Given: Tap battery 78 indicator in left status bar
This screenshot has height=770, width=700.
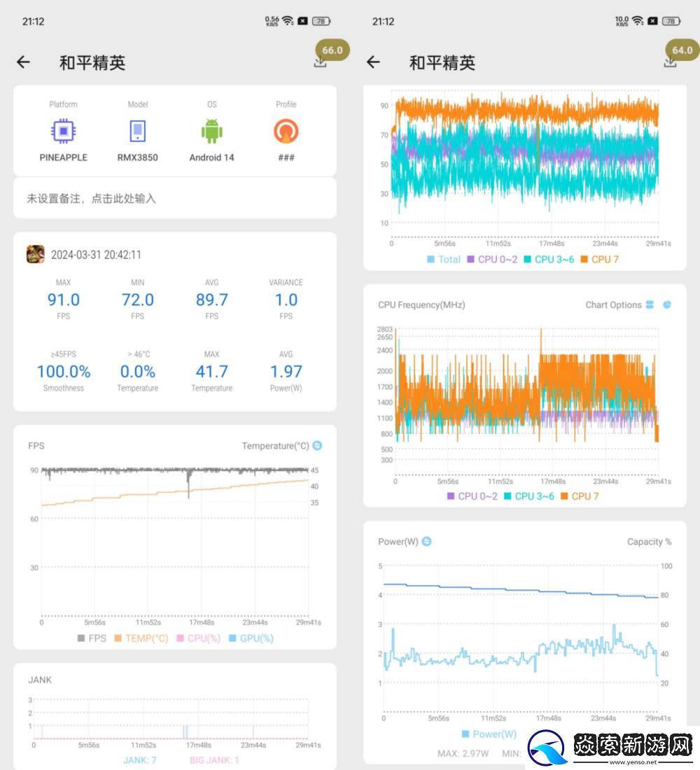Looking at the screenshot, I should tap(322, 21).
